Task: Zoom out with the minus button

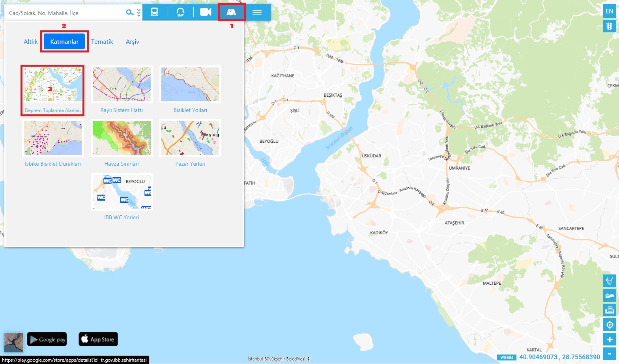Action: coord(610,353)
